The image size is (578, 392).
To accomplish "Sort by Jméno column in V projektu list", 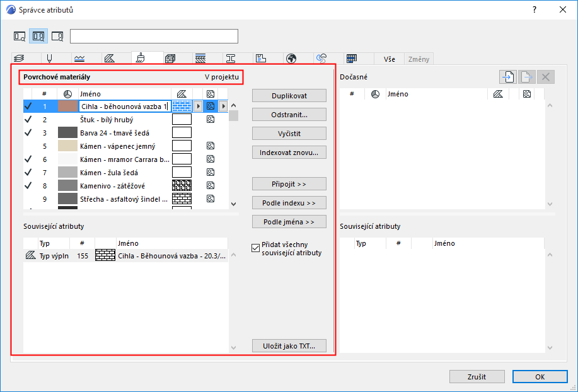I will tap(125, 94).
